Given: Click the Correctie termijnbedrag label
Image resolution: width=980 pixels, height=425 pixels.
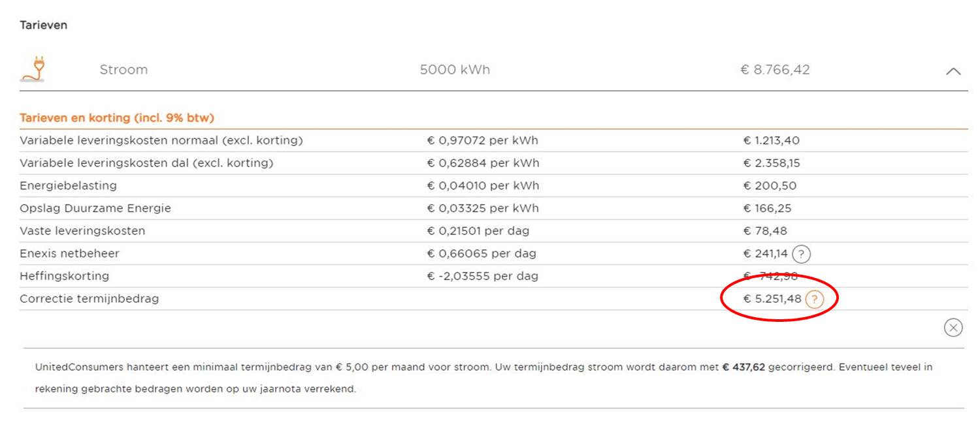Looking at the screenshot, I should (89, 299).
